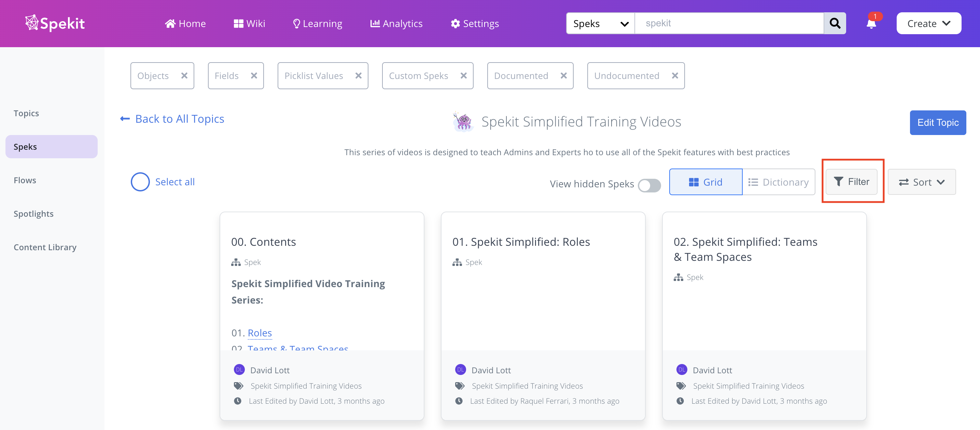Select Flows in the sidebar
The height and width of the screenshot is (430, 980).
[x=25, y=180]
